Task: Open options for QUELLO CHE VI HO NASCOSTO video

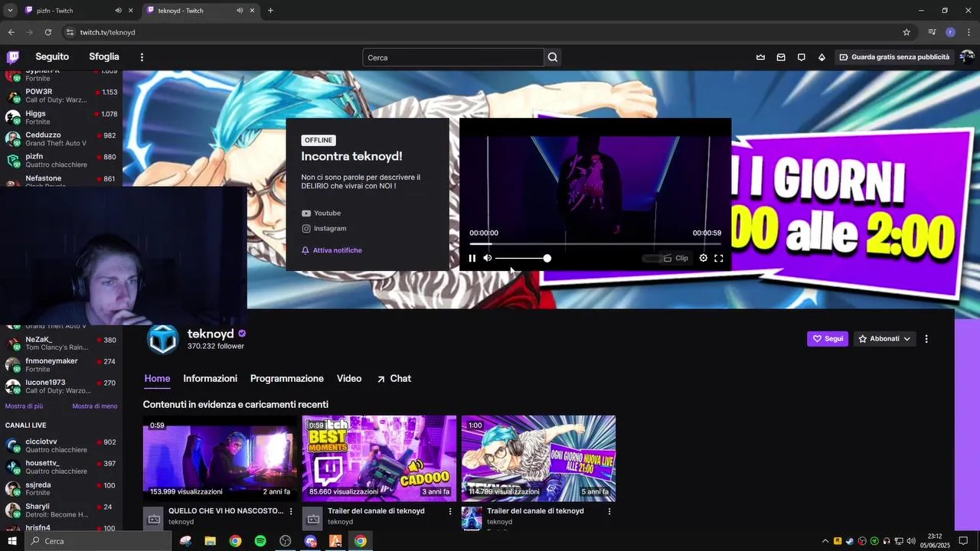Action: click(x=291, y=511)
